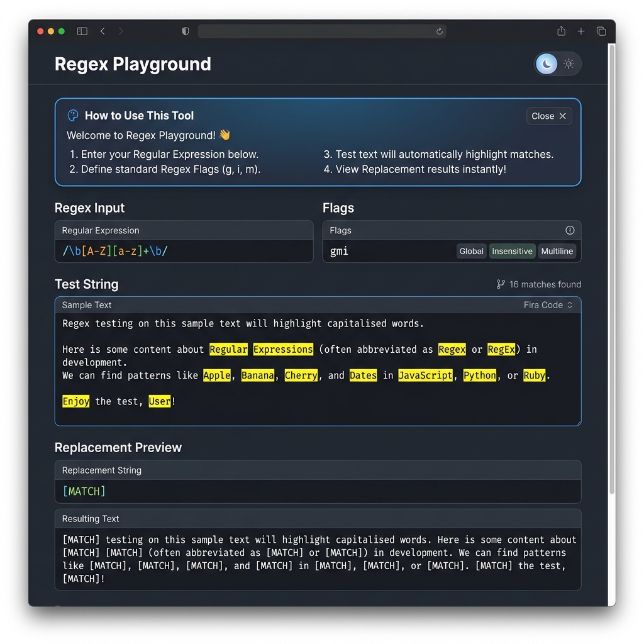Toggle the browser sidebar icon
This screenshot has width=644, height=644.
point(82,31)
